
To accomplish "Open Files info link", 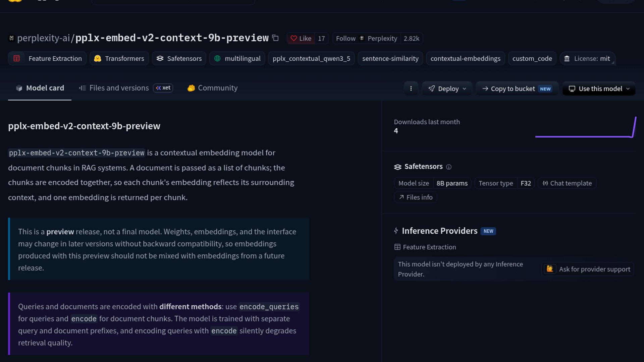I will coord(416,197).
